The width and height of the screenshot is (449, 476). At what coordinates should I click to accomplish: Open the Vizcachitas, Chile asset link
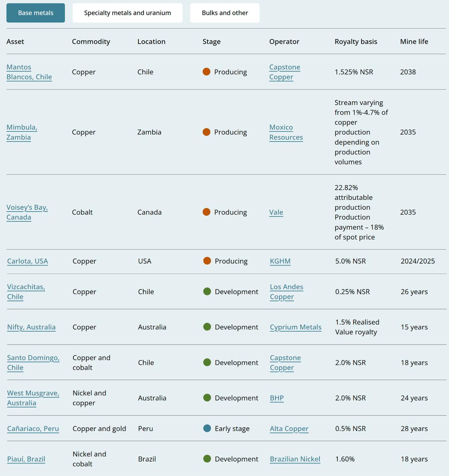(26, 292)
